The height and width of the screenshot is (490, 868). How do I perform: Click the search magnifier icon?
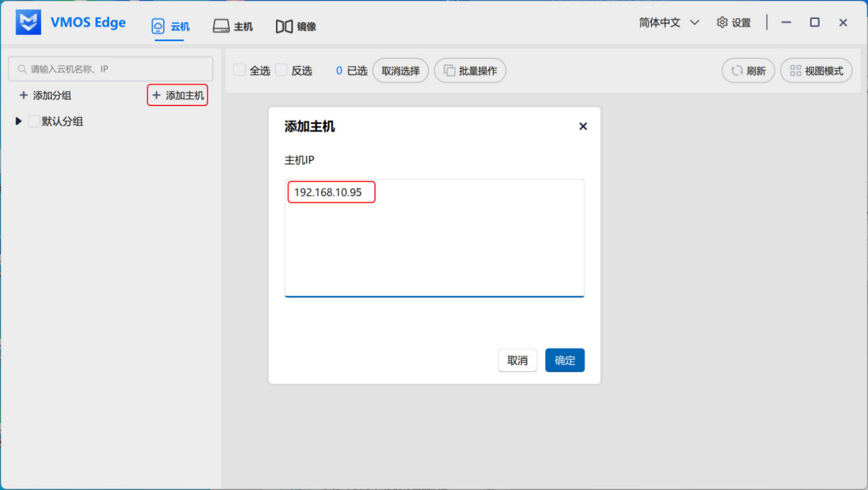pos(22,69)
